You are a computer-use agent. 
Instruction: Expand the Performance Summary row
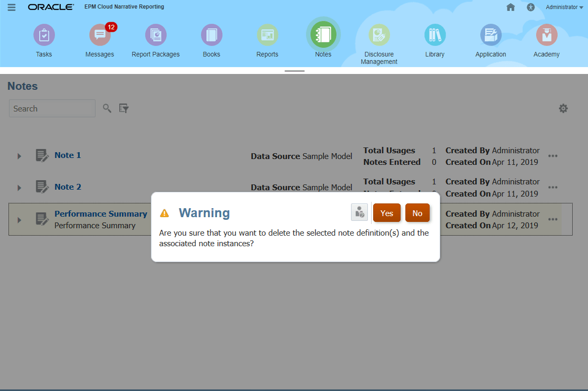[x=19, y=220]
